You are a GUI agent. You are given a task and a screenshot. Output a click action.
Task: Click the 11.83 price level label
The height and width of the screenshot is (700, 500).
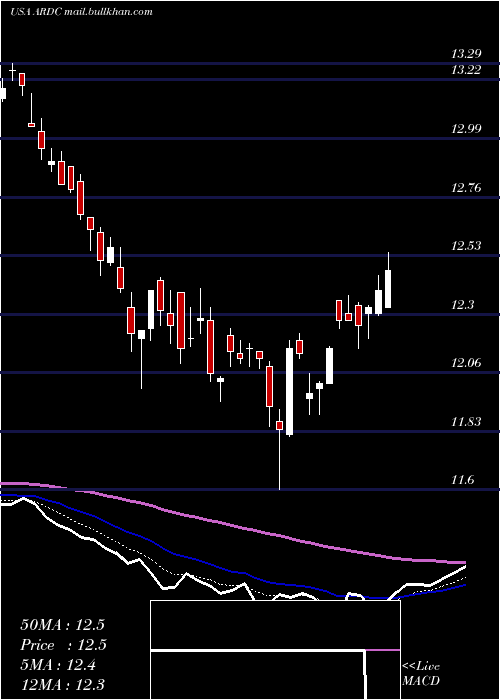tap(466, 422)
